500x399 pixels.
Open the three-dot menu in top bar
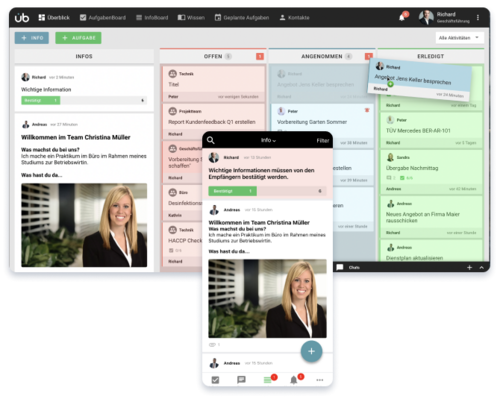(x=478, y=17)
